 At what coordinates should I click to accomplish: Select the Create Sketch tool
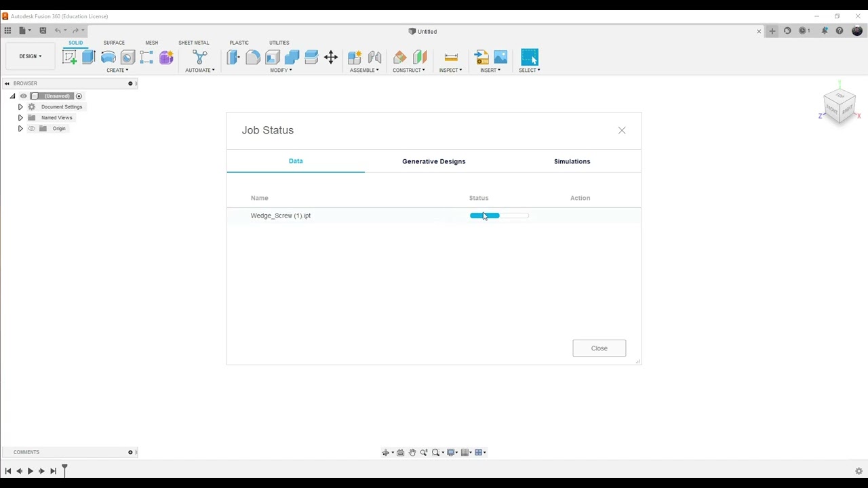(69, 57)
